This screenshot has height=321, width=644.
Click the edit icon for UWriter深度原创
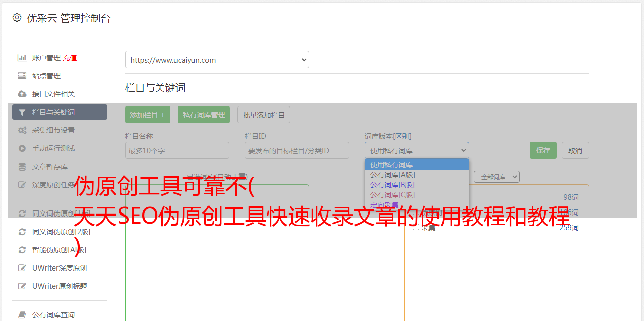(22, 268)
